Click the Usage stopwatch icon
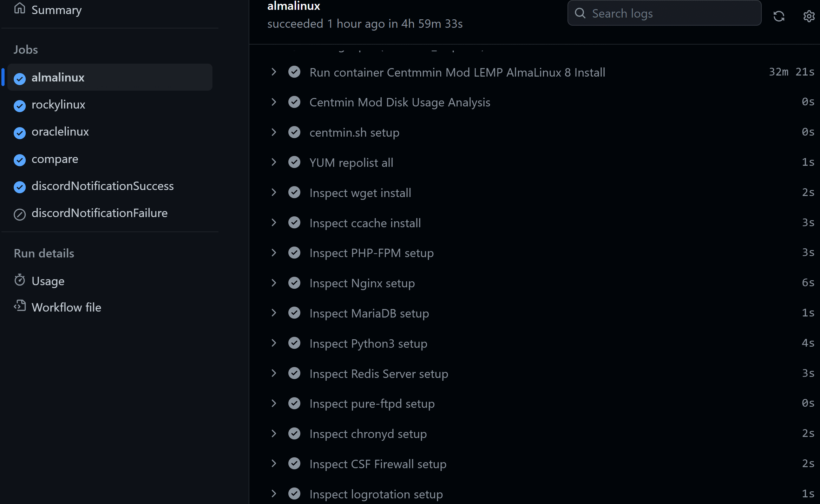The height and width of the screenshot is (504, 820). [x=20, y=280]
